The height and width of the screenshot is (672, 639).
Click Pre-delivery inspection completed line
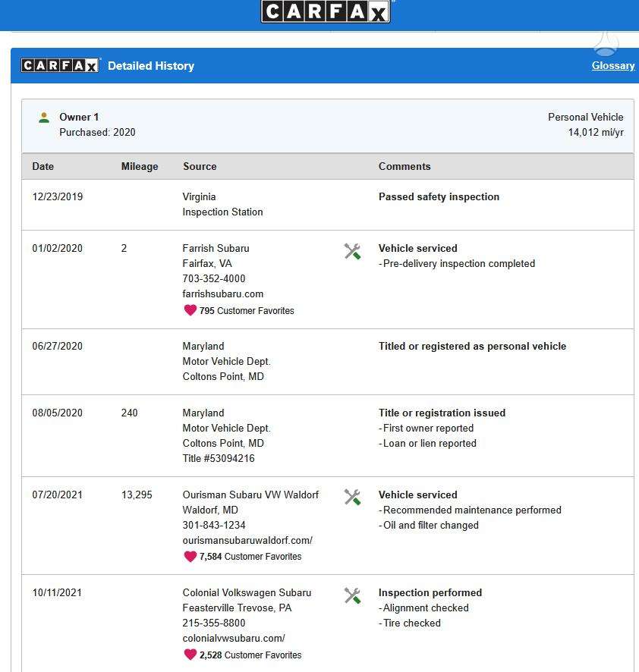[x=457, y=263]
